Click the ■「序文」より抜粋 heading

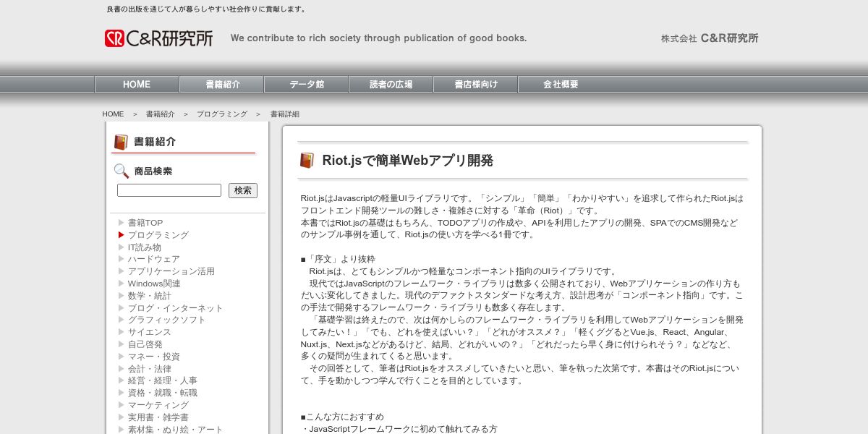pos(338,259)
